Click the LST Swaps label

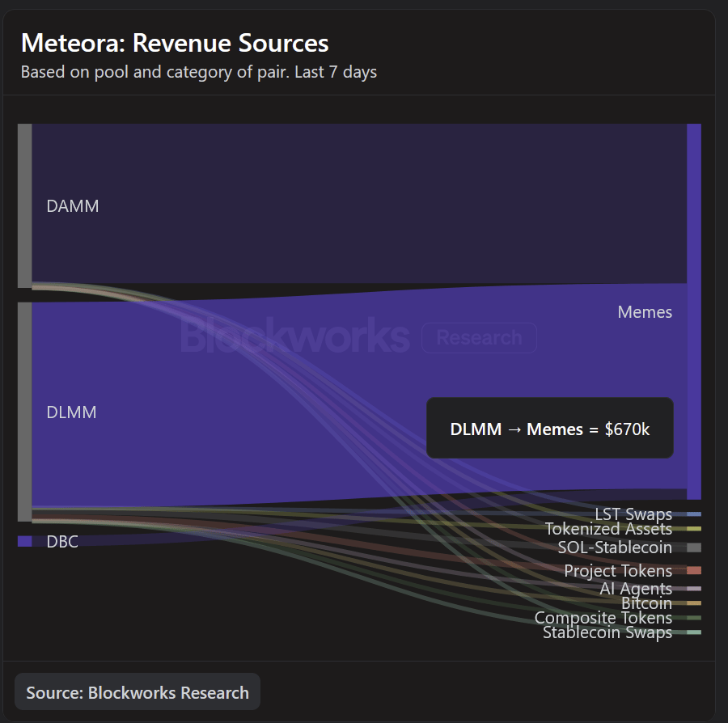[633, 514]
